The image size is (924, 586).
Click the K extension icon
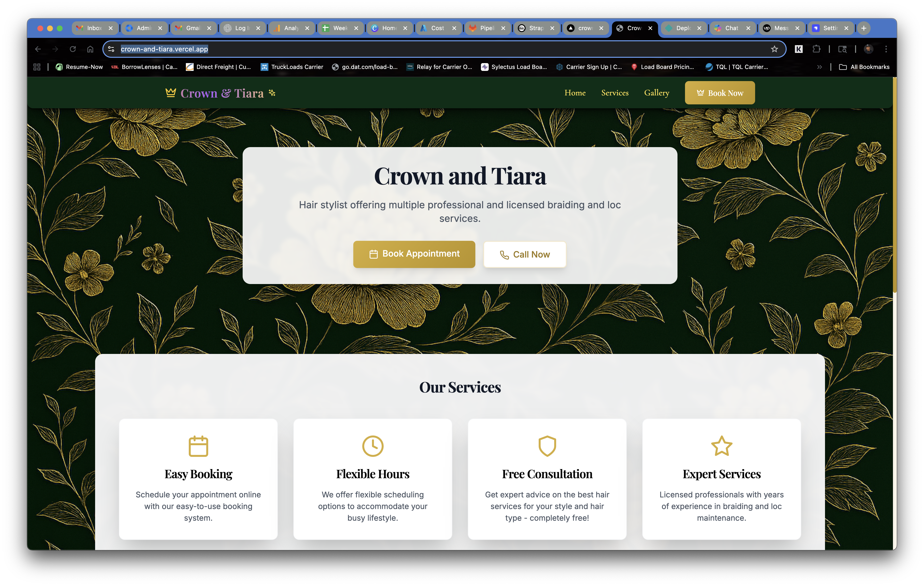coord(799,49)
